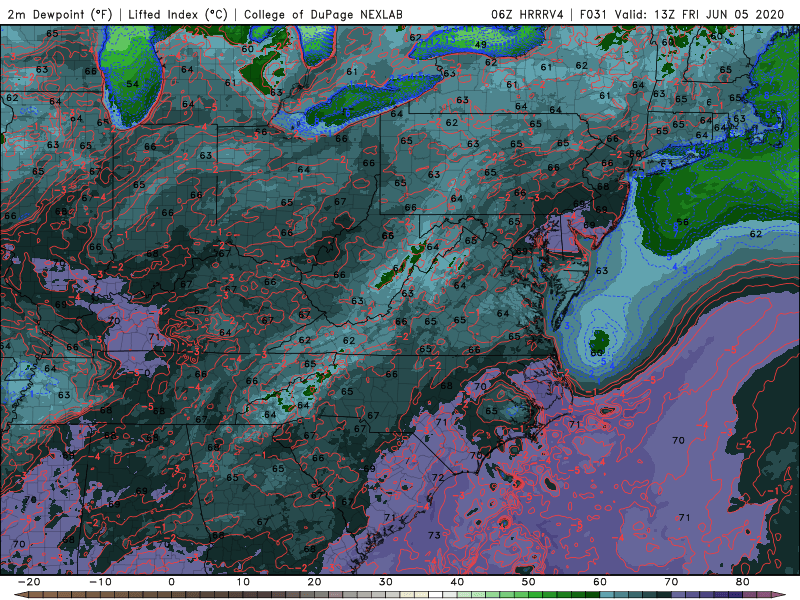800x600 pixels.
Task: Click the 50 label on the color scale
Action: tap(529, 582)
